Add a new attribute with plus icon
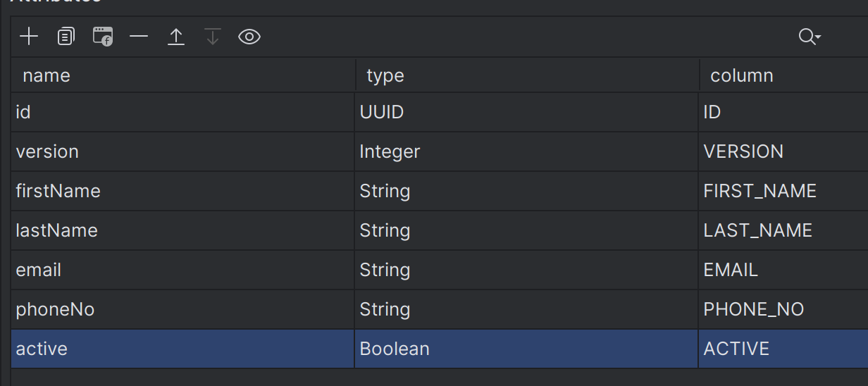 (29, 37)
